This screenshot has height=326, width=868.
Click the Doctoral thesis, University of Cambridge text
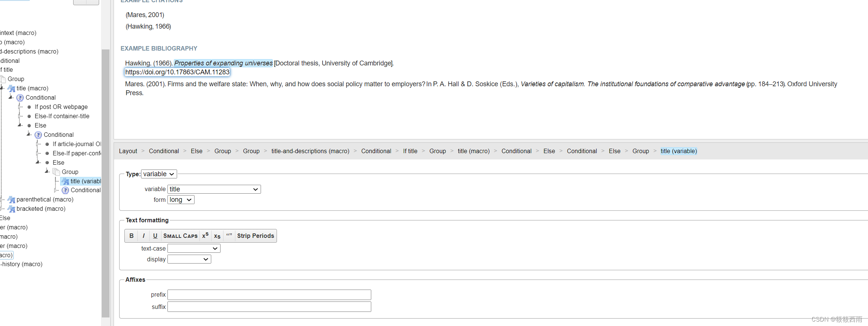pyautogui.click(x=333, y=63)
